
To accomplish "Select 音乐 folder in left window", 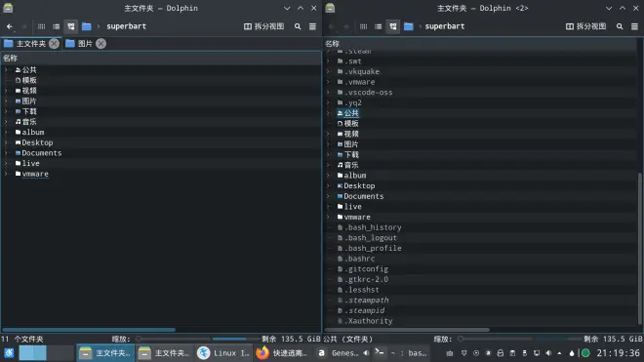I will [26, 122].
